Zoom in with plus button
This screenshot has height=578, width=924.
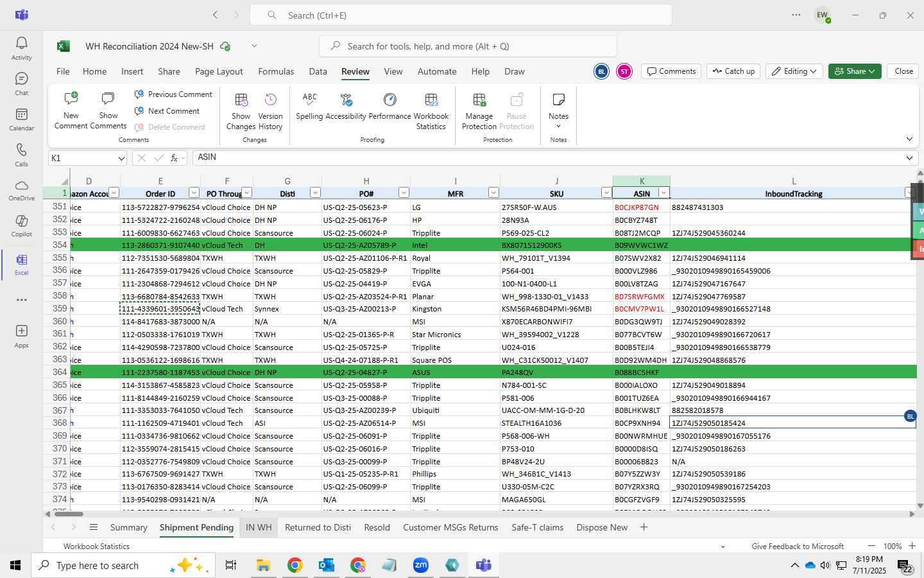point(912,546)
